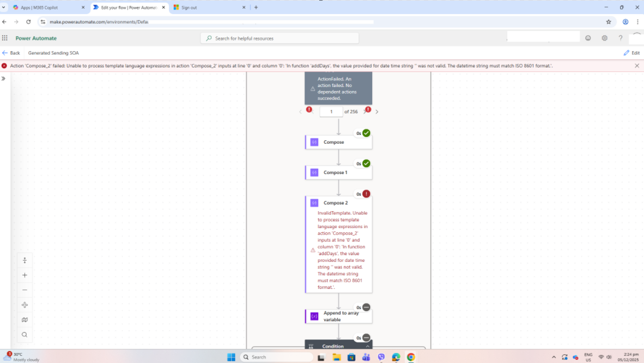Reload the current page
The height and width of the screenshot is (363, 644).
pos(28,22)
